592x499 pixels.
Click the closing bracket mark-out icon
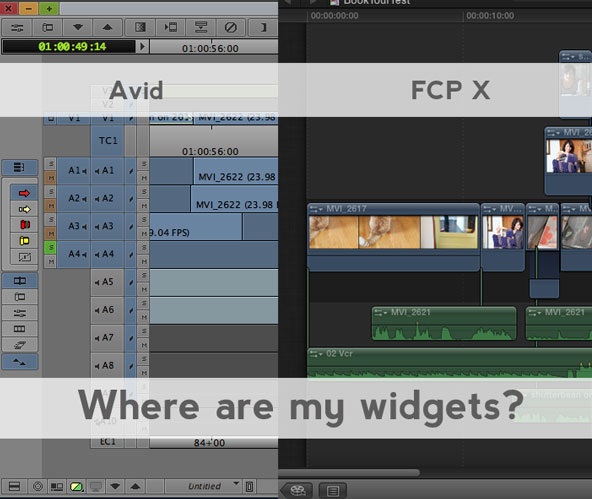pyautogui.click(x=263, y=28)
